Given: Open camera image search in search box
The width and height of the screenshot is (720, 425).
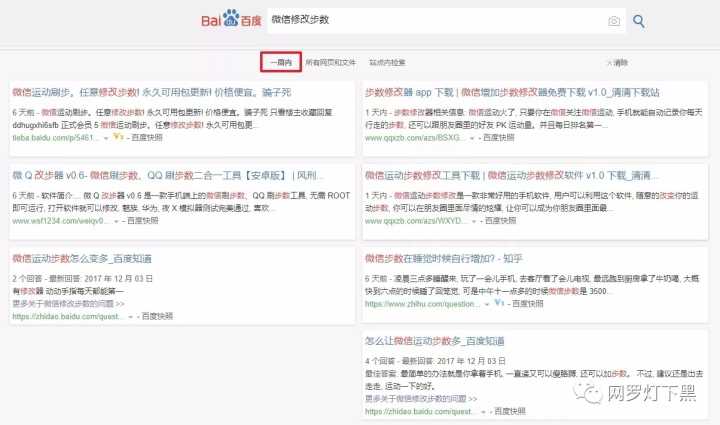Looking at the screenshot, I should coord(614,21).
